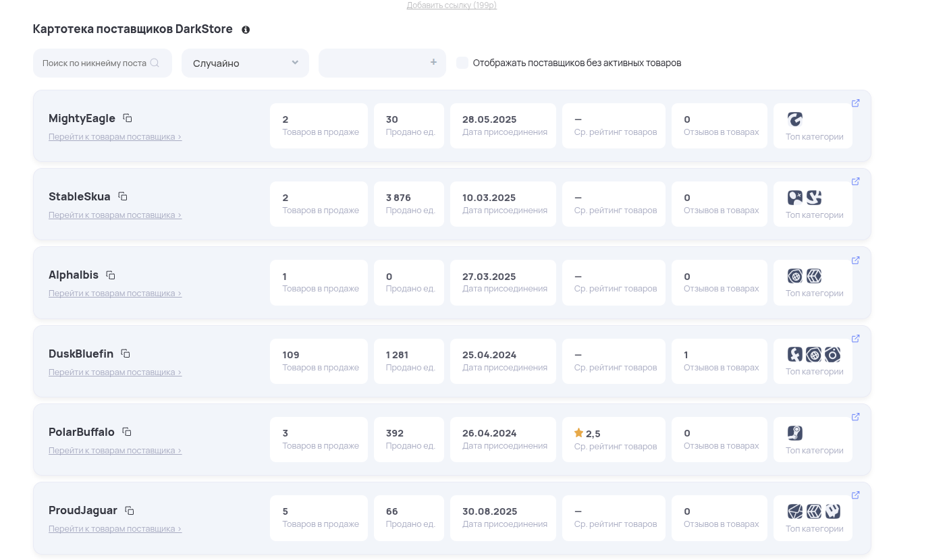949x560 pixels.
Task: Click the Instagram category icon for DuskBluefin
Action: tap(832, 354)
